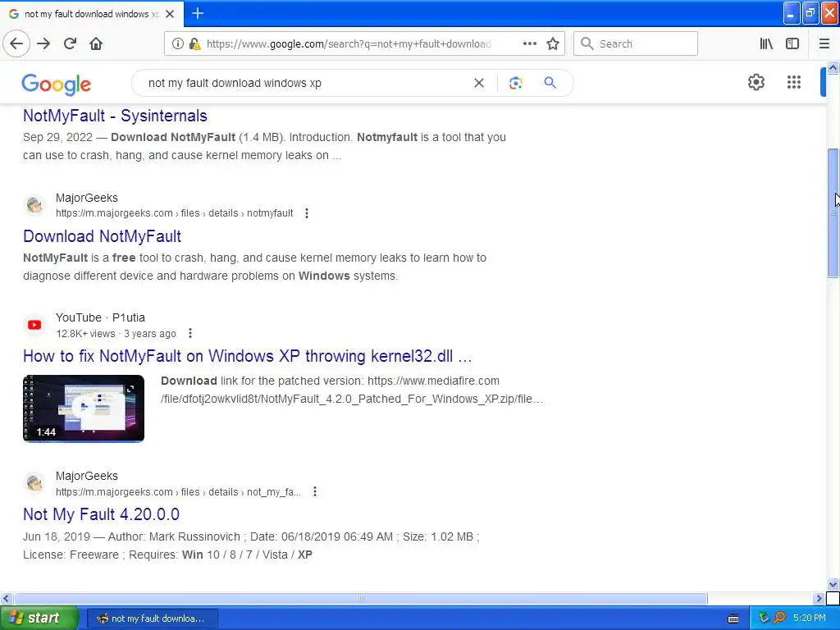Click the horizontal scrollbar left arrow
This screenshot has height=630, width=840.
coord(6,598)
